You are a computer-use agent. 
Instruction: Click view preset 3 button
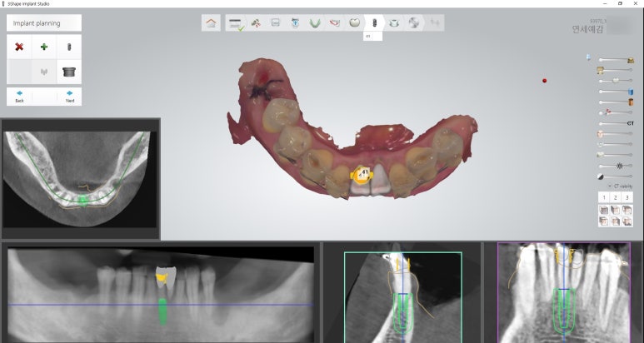[x=627, y=197]
